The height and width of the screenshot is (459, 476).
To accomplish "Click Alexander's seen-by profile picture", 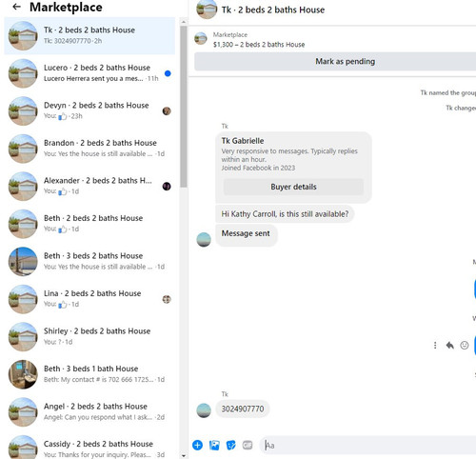I will coord(167,187).
